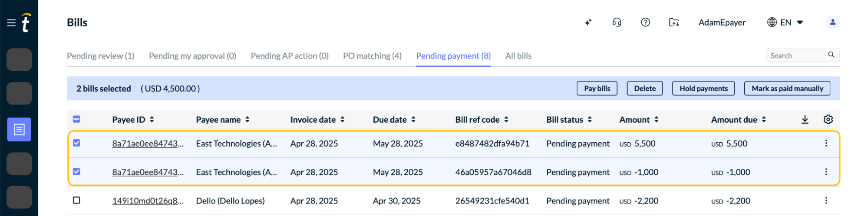Image resolution: width=868 pixels, height=216 pixels.
Task: Open the help question mark icon
Action: coord(645,22)
